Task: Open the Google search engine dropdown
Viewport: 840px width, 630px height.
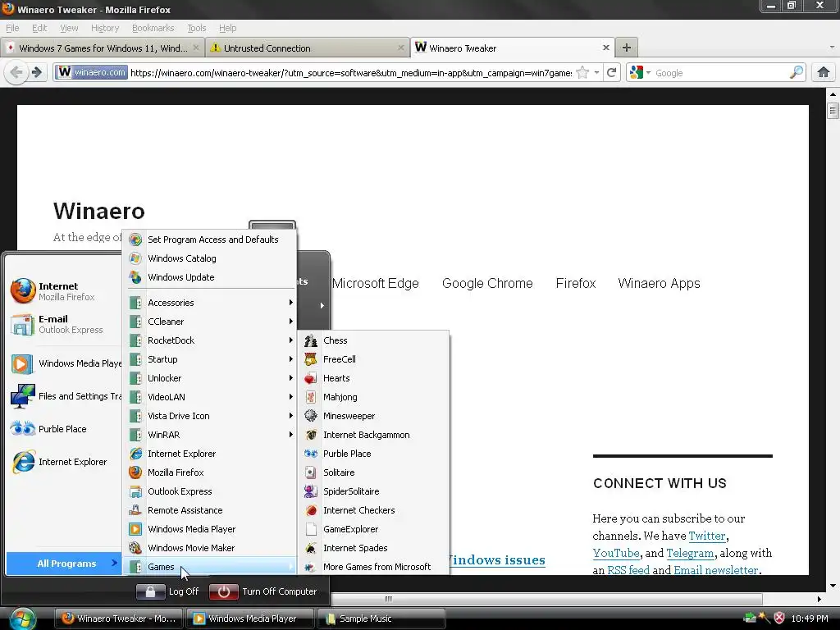Action: point(640,72)
